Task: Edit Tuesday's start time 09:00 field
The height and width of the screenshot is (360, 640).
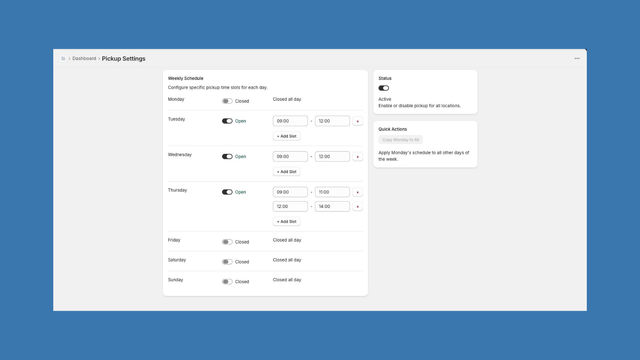Action: coord(290,121)
